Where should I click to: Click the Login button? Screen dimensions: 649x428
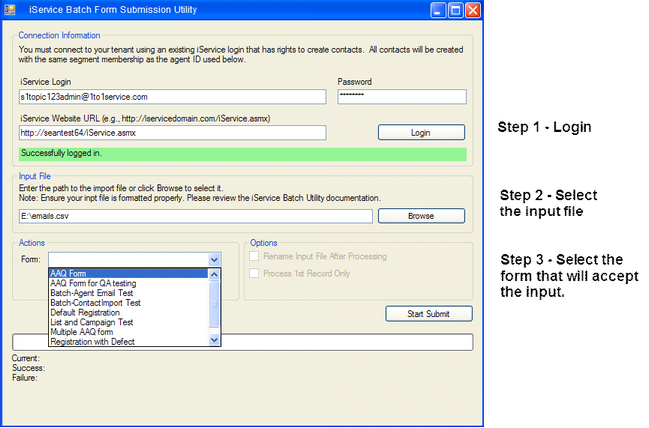pyautogui.click(x=421, y=133)
